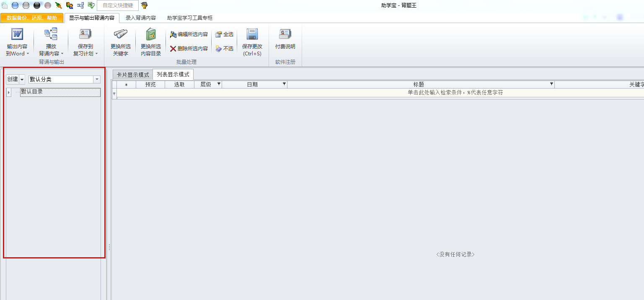
Task: Click the 保存到复习计划 icon
Action: 85,35
